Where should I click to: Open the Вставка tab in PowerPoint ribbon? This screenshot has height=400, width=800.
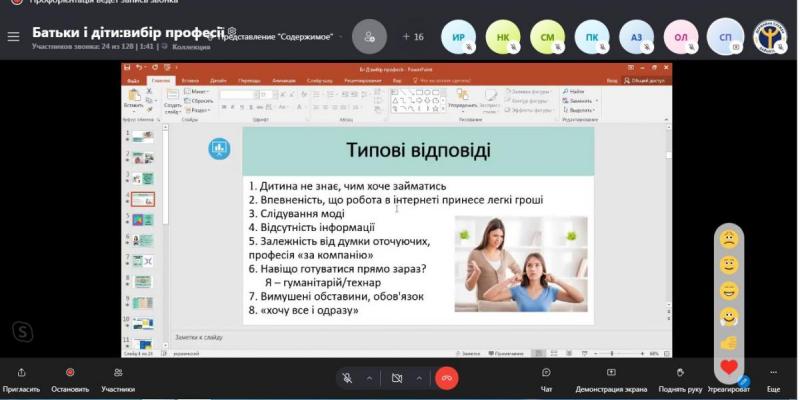point(189,80)
